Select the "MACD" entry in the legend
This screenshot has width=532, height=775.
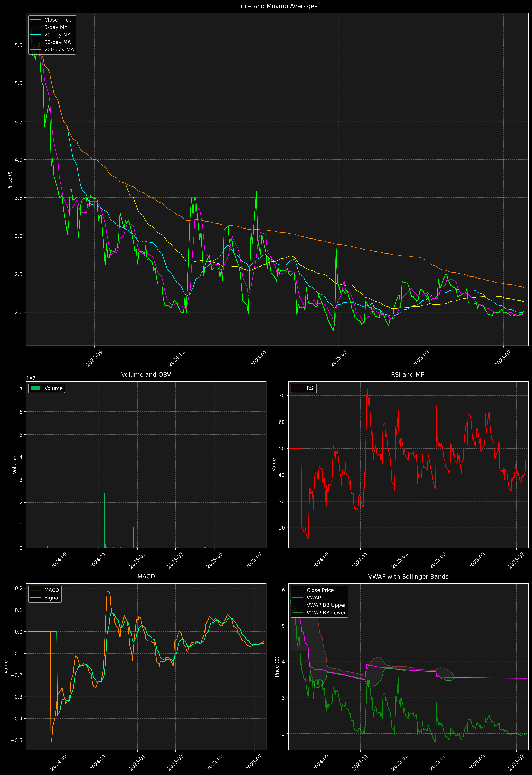pos(52,590)
